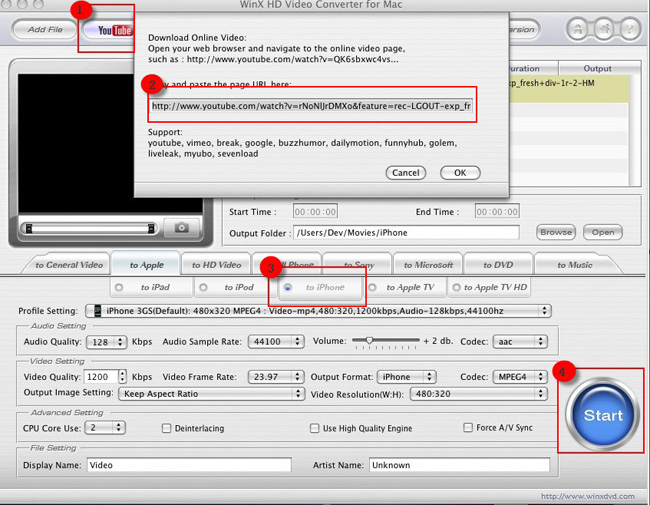Viewport: 650px width, 505px height.
Task: Open the to General Video tab
Action: [69, 265]
